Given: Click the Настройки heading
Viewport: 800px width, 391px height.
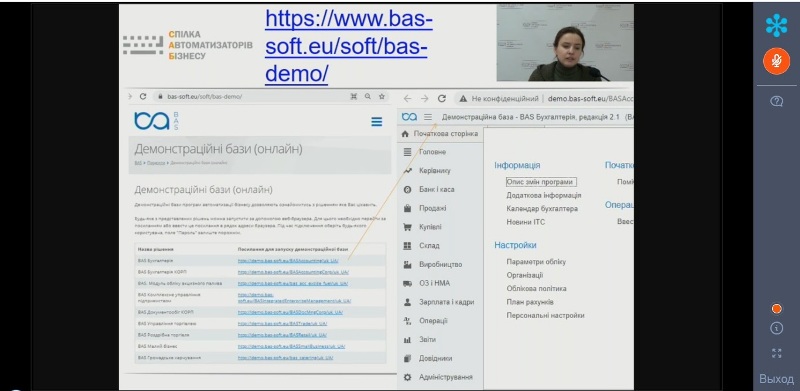Looking at the screenshot, I should pos(515,245).
